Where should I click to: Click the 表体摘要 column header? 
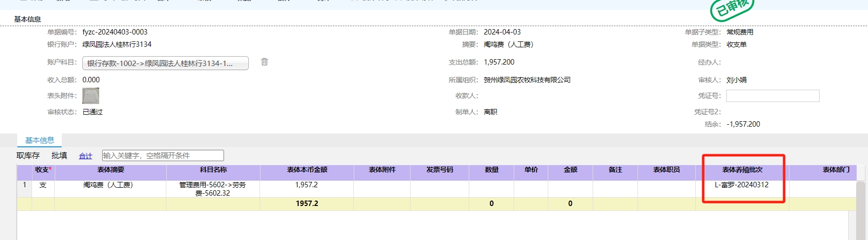[x=111, y=170]
